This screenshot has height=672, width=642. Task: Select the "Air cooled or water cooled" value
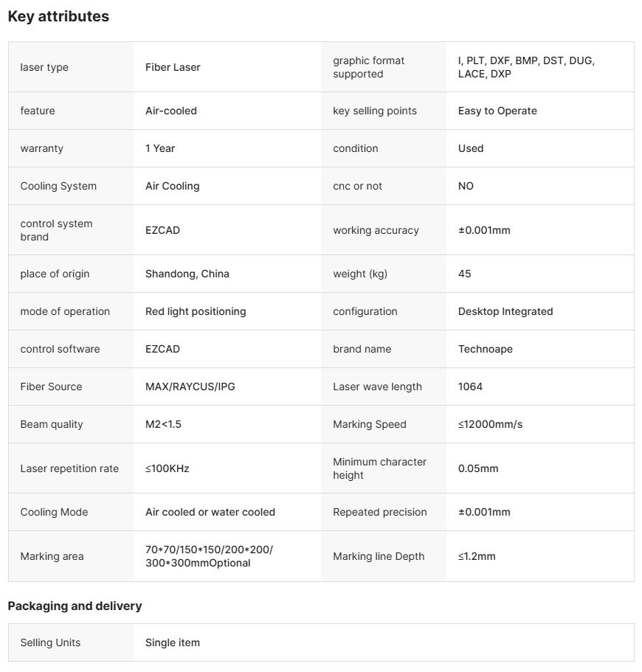210,512
